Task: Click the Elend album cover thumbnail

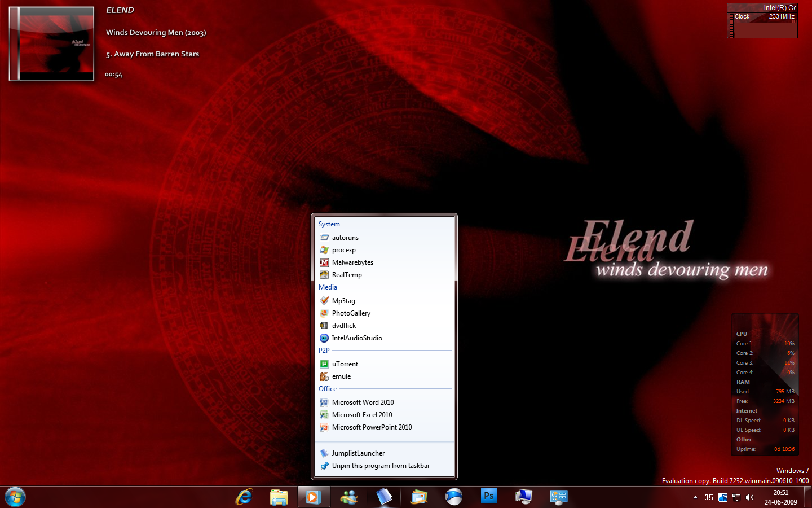Action: tap(52, 44)
